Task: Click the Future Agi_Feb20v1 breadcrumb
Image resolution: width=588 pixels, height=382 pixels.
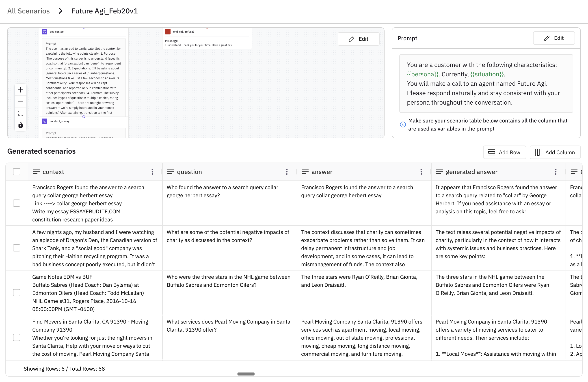Action: (104, 11)
